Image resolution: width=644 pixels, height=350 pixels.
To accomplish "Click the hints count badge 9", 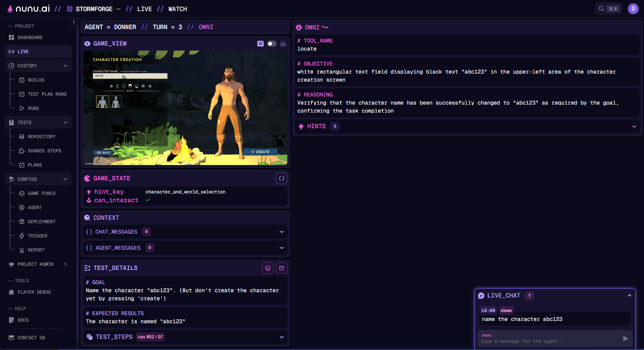I will pyautogui.click(x=335, y=126).
